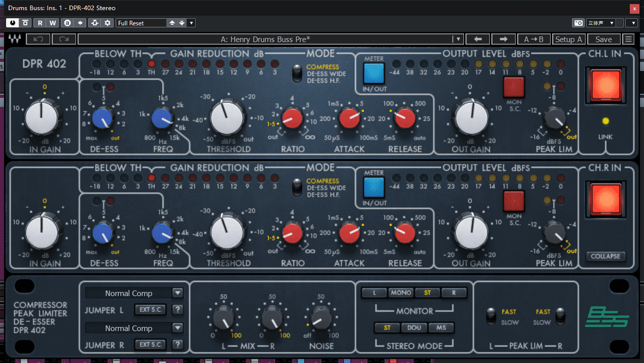Toggle the channel L MON S.C. button
Viewport: 644px width, 363px height.
pos(514,87)
